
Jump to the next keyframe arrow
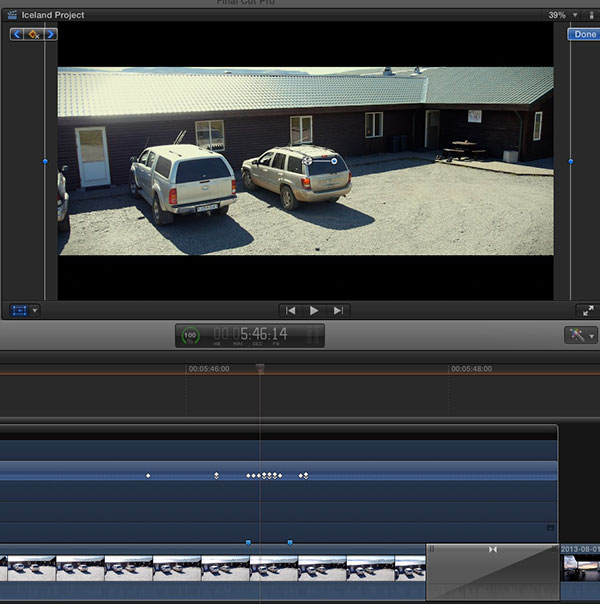[x=51, y=34]
